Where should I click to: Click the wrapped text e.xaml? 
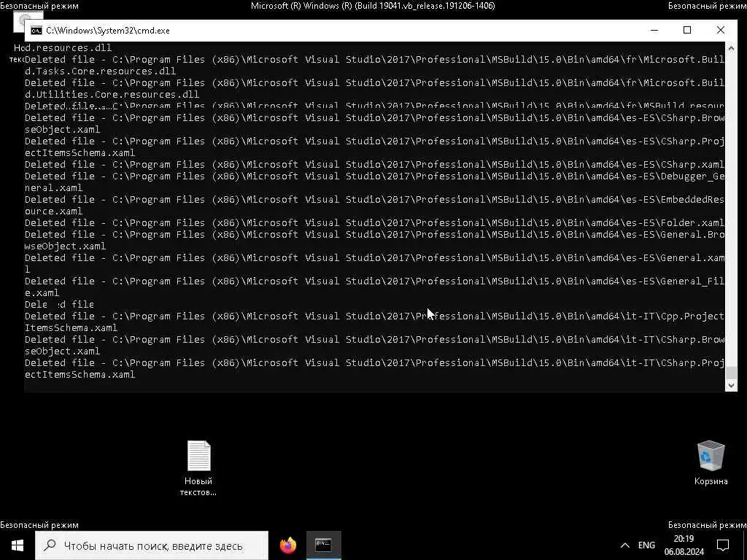42,293
